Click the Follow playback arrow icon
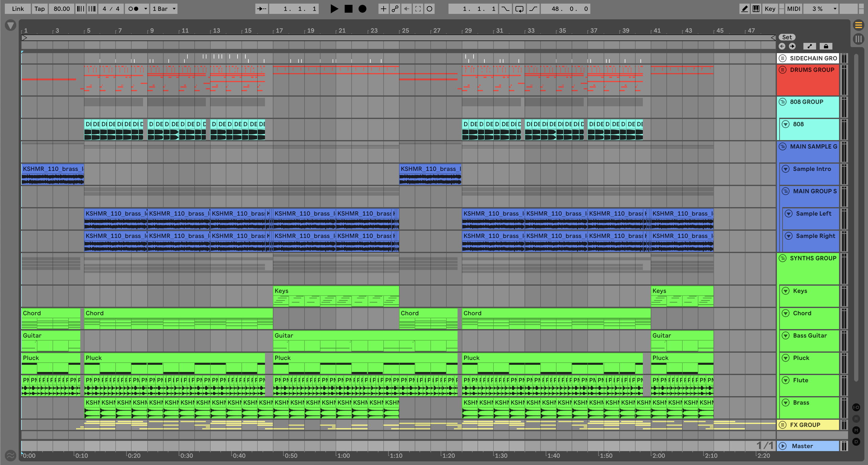Viewport: 868px width, 465px height. (261, 9)
